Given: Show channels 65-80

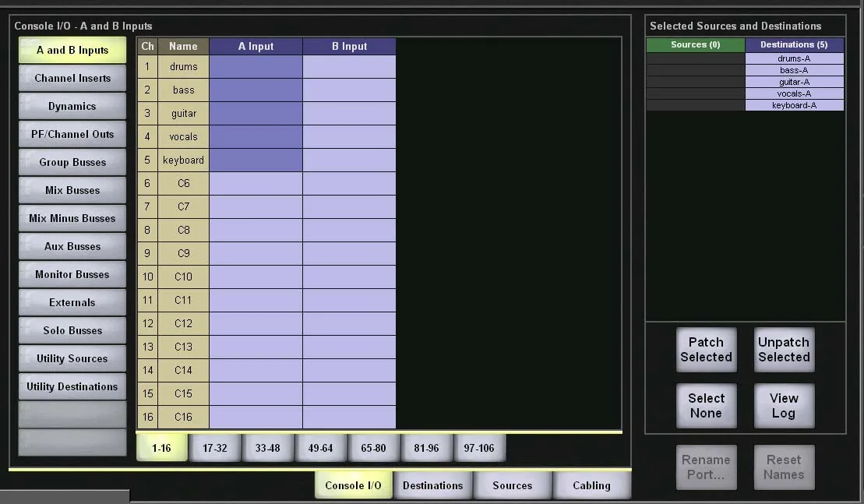Looking at the screenshot, I should 374,448.
